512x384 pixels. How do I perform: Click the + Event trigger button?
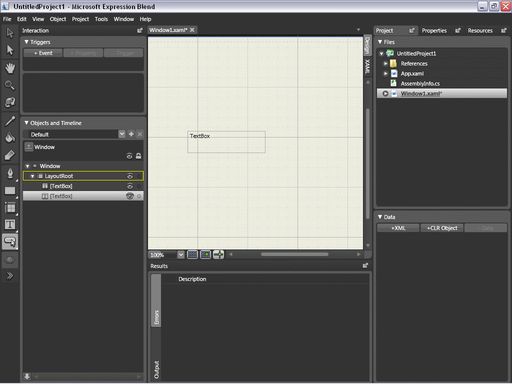pyautogui.click(x=43, y=53)
